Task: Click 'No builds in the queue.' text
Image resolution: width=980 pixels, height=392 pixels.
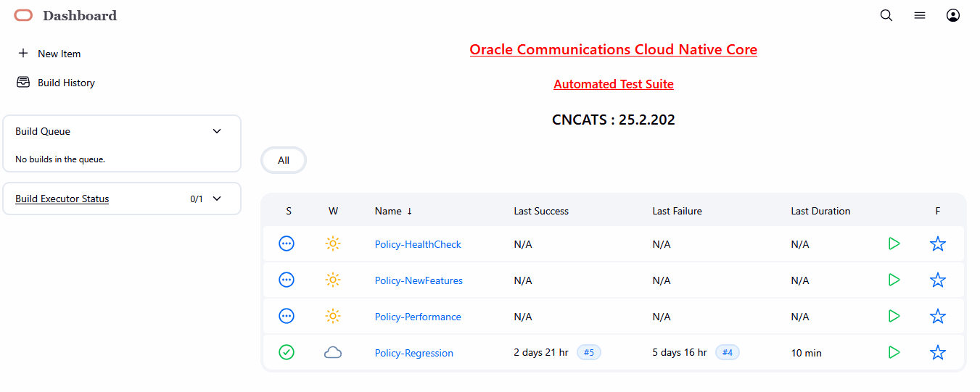Action: coord(60,159)
